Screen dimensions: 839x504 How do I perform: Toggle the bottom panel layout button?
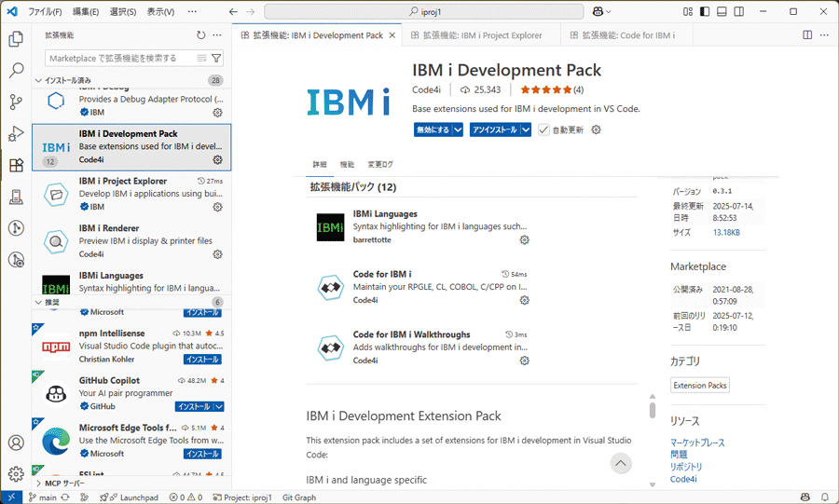[x=722, y=12]
